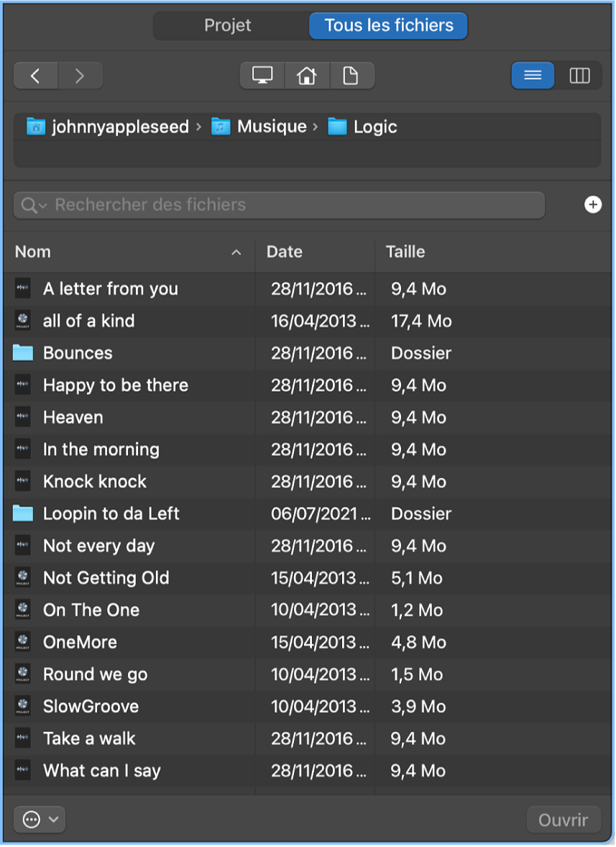Screen dimensions: 616x847
Task: Select Not Getting Old project name
Action: coord(106,577)
